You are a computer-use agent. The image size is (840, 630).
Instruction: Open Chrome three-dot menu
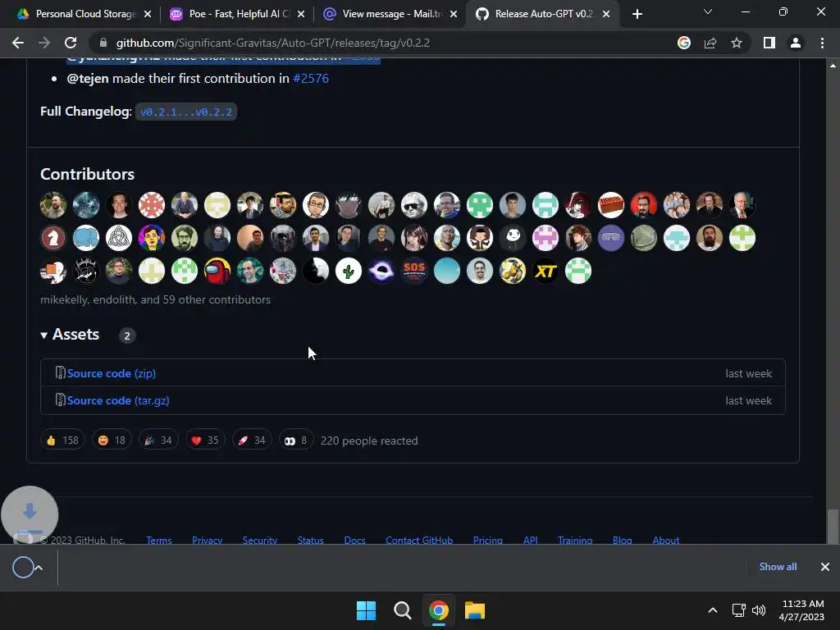pyautogui.click(x=822, y=43)
